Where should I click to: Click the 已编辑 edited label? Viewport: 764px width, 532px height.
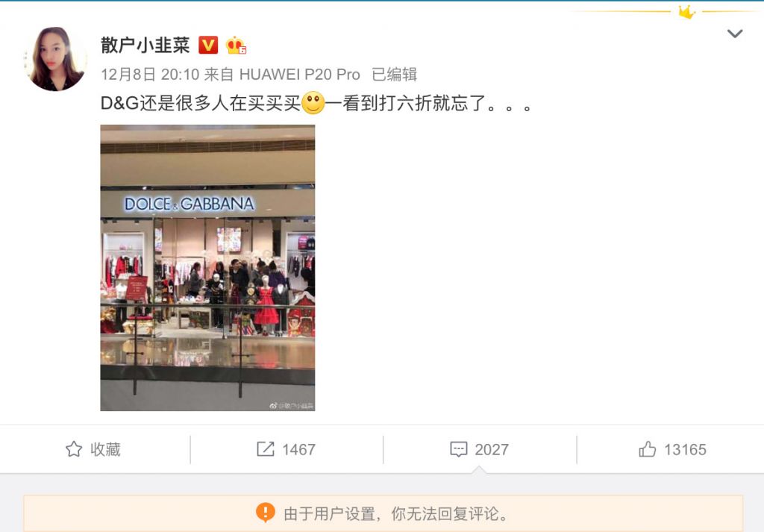[x=394, y=75]
